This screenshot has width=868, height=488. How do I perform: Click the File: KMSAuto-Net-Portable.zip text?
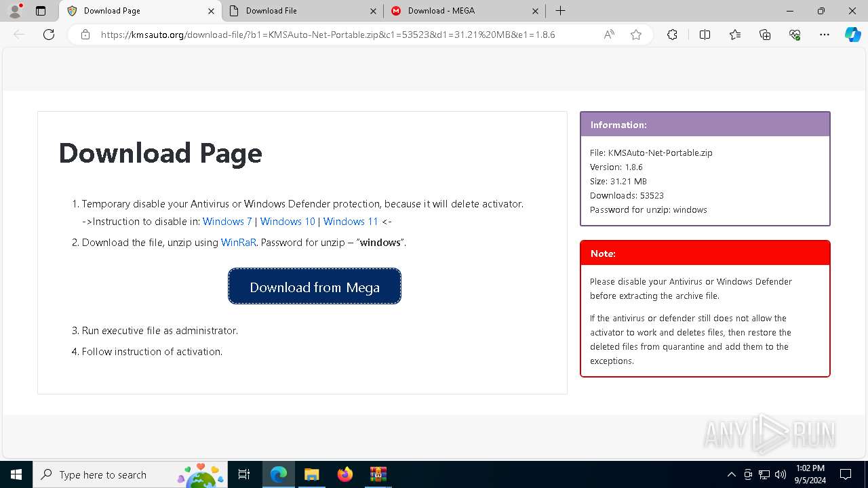click(651, 153)
